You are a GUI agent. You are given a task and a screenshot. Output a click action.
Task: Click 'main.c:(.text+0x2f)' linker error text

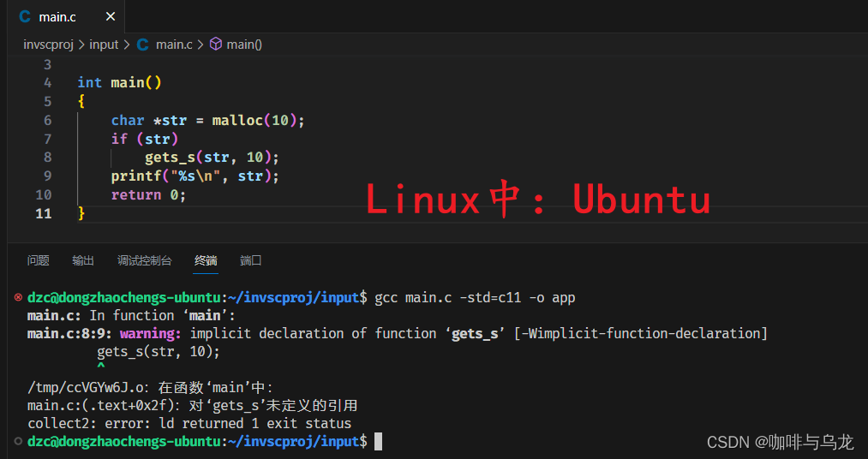coord(101,406)
